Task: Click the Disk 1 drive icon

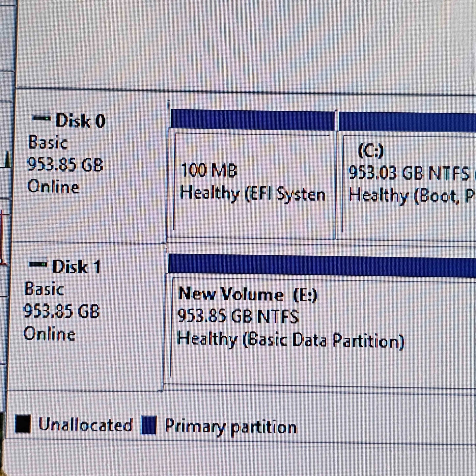Action: click(38, 264)
